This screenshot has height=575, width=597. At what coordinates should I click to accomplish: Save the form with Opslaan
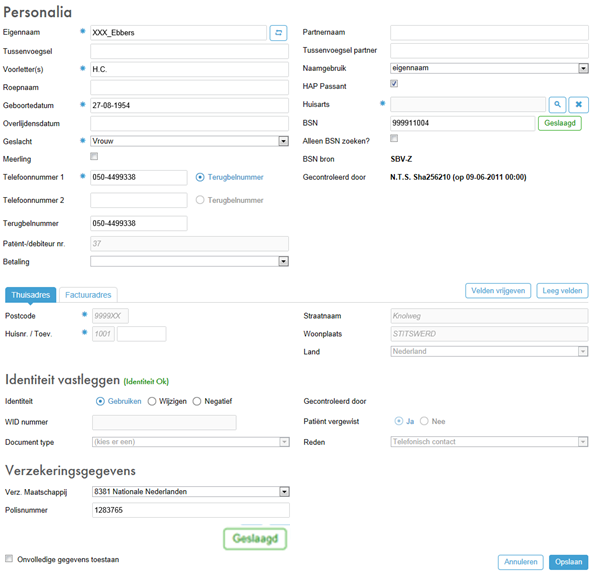tap(568, 562)
